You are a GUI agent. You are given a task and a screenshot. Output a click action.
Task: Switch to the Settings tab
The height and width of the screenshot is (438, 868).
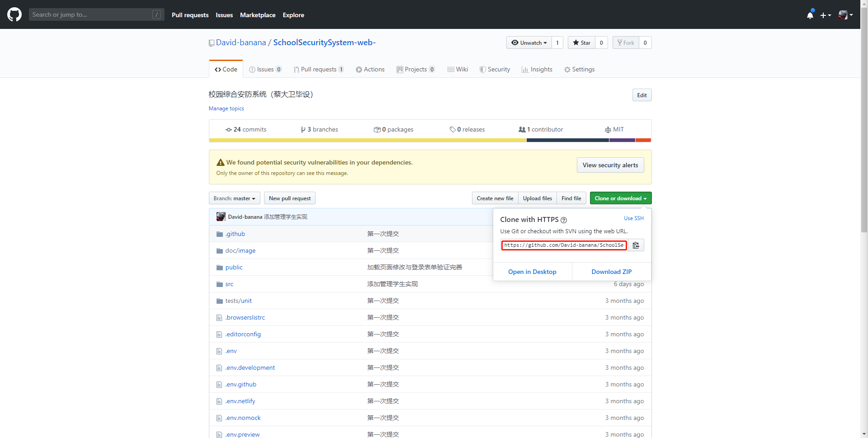[x=579, y=69]
